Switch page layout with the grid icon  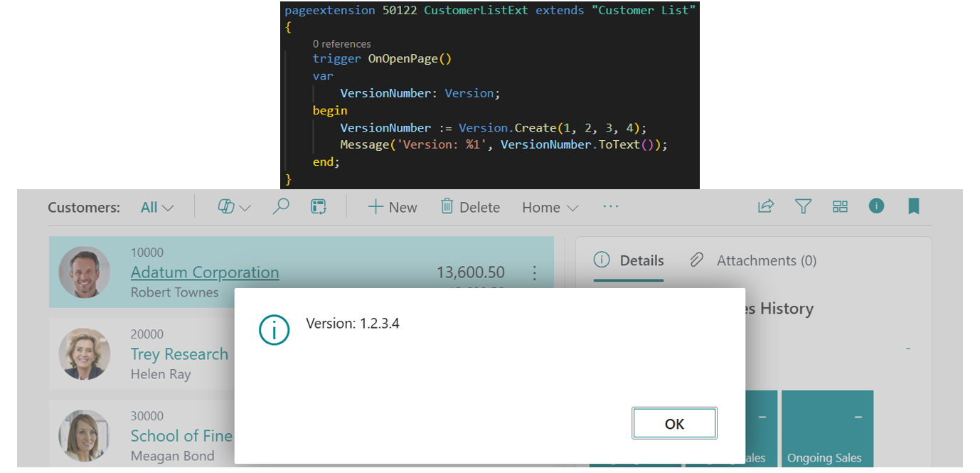pos(840,206)
